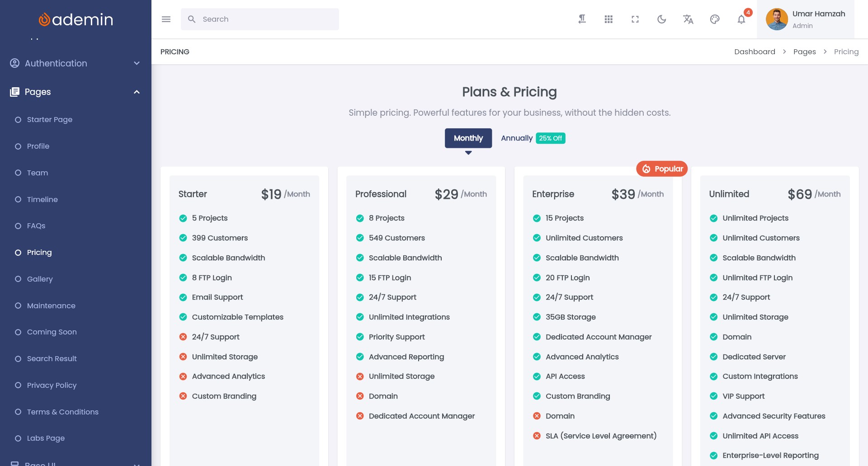Open the language translate icon

coord(688,19)
